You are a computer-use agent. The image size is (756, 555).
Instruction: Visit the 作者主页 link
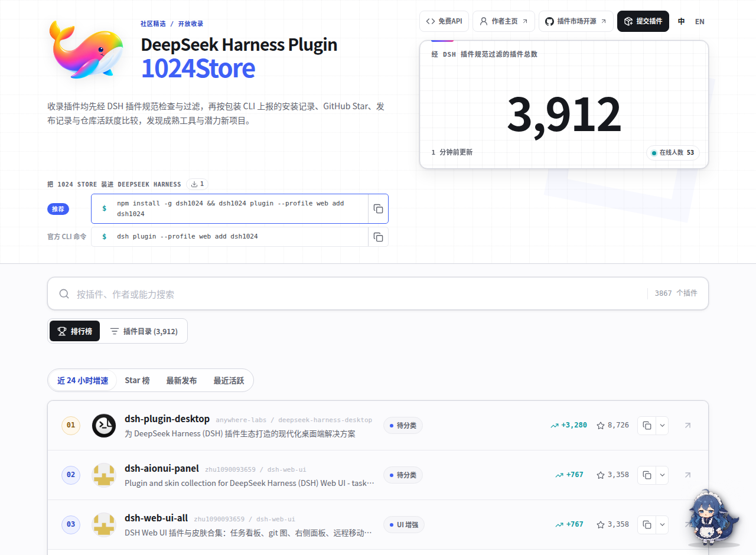[504, 21]
